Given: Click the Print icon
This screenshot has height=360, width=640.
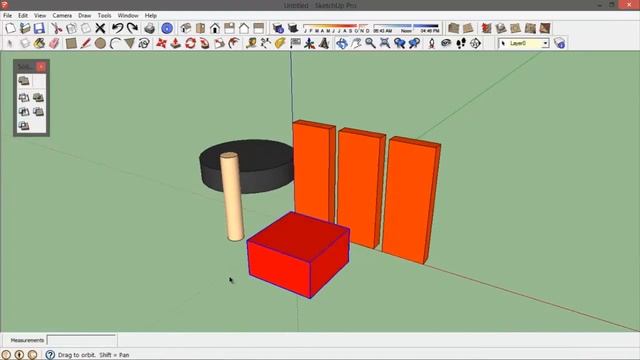Looking at the screenshot, I should click(x=149, y=28).
